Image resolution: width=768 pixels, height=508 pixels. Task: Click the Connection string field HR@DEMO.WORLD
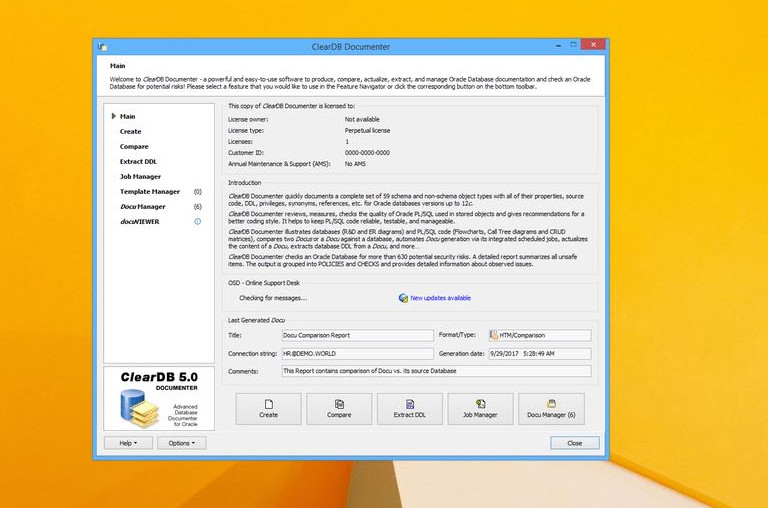point(358,354)
